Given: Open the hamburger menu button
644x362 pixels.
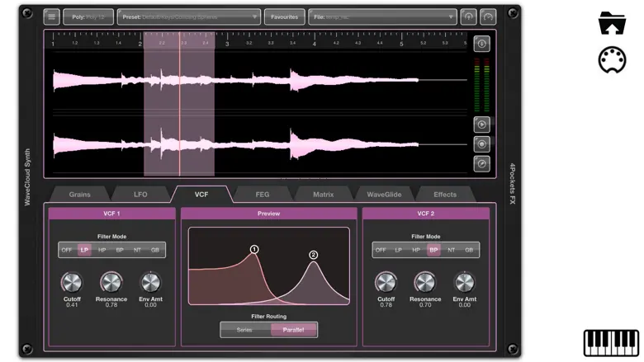Looking at the screenshot, I should (51, 16).
